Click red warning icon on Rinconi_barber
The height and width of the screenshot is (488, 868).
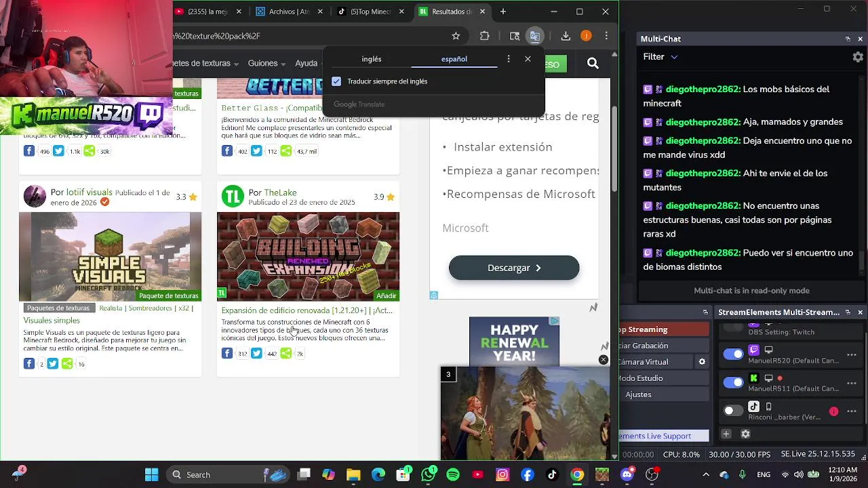point(833,411)
